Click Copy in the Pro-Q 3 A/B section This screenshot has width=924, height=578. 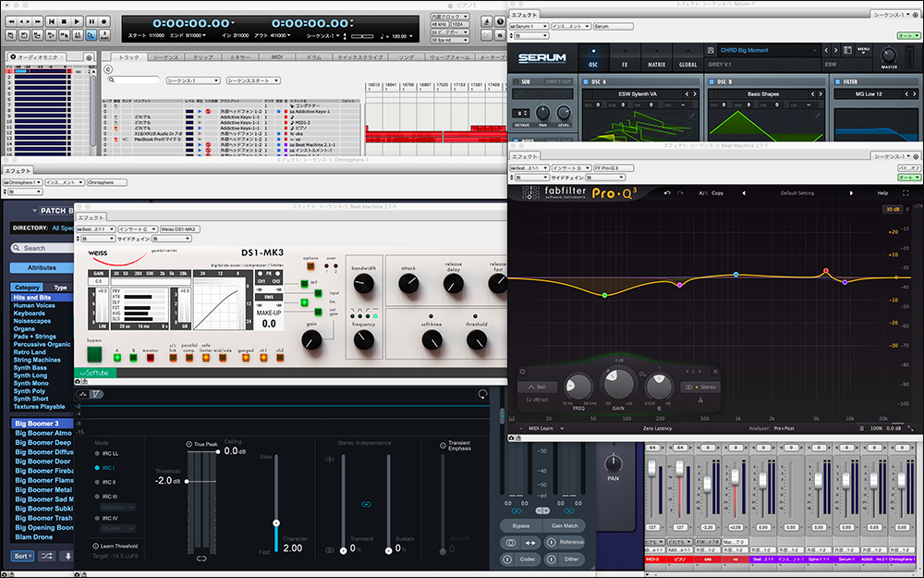tap(717, 193)
